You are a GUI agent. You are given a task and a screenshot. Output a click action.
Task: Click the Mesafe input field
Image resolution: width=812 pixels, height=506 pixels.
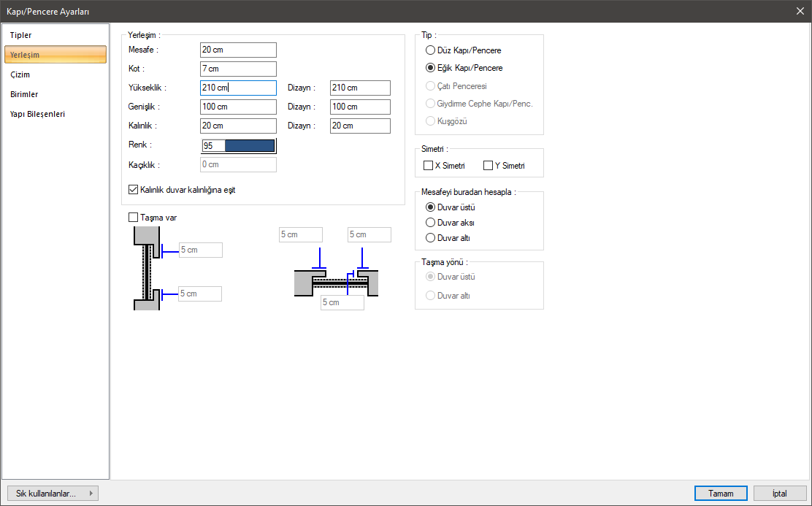(238, 50)
